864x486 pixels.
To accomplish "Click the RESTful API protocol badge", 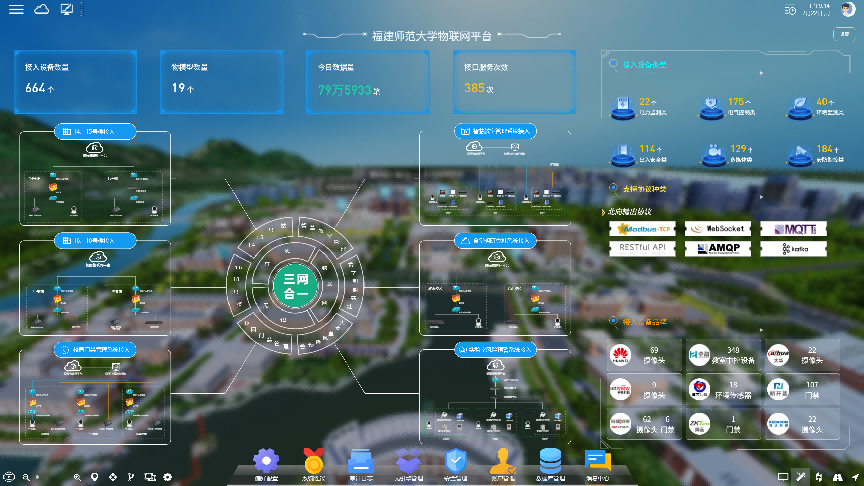I will 642,249.
